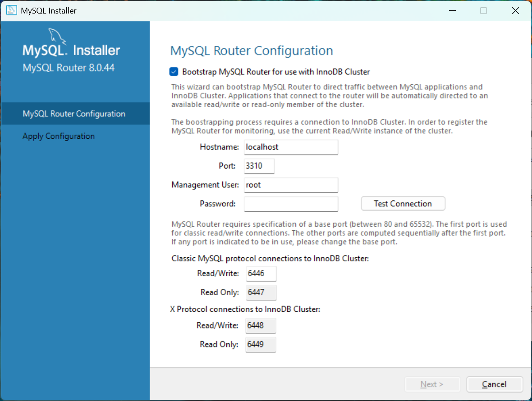Click the MySQL Router 8.0.44 text

pos(69,68)
